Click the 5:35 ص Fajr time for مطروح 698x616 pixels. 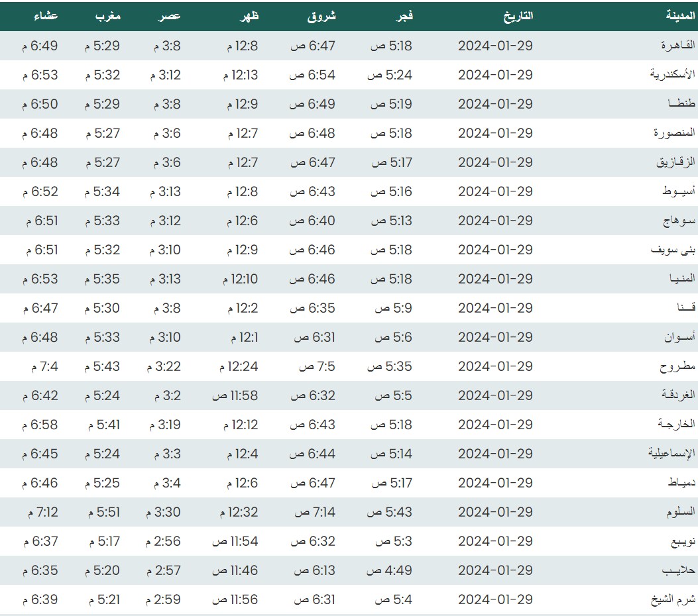point(390,366)
